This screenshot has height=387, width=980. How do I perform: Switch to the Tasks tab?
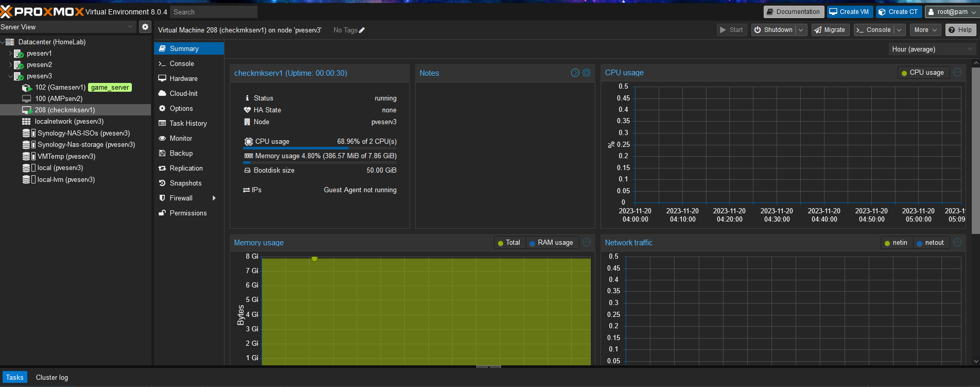15,377
